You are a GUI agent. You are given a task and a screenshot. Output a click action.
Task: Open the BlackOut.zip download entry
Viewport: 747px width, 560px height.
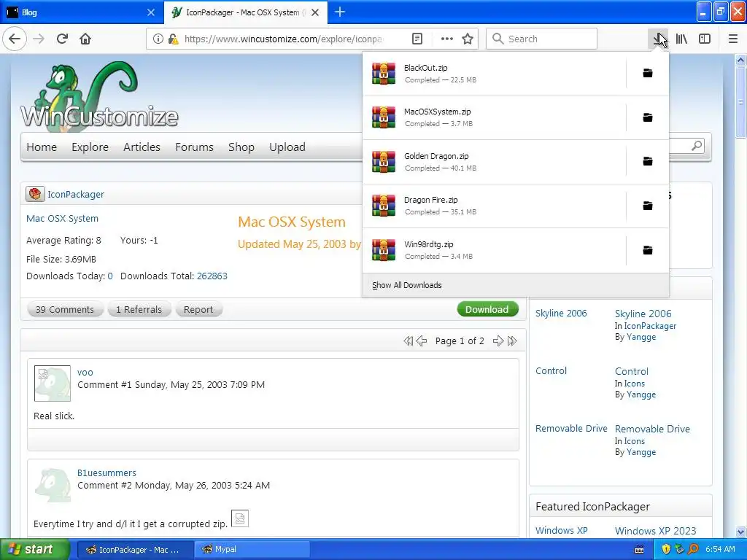point(494,74)
